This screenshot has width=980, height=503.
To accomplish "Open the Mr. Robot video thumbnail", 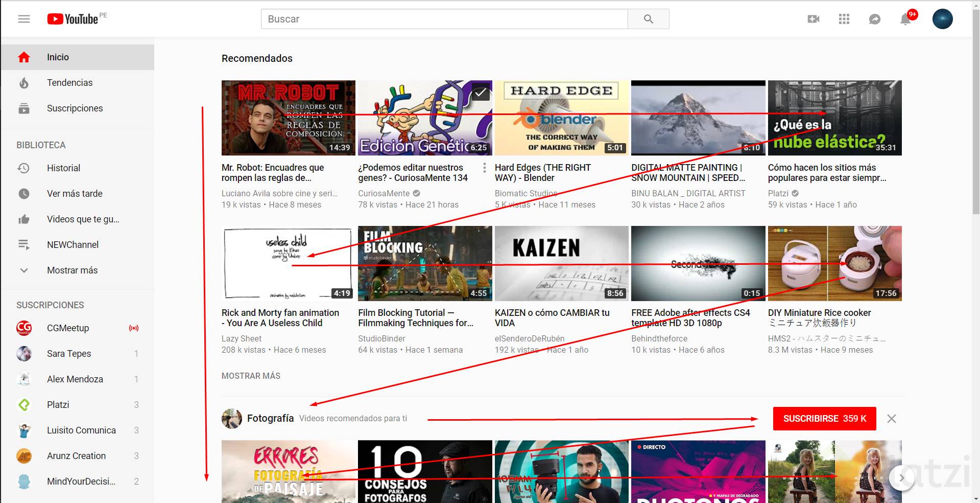I will point(289,118).
